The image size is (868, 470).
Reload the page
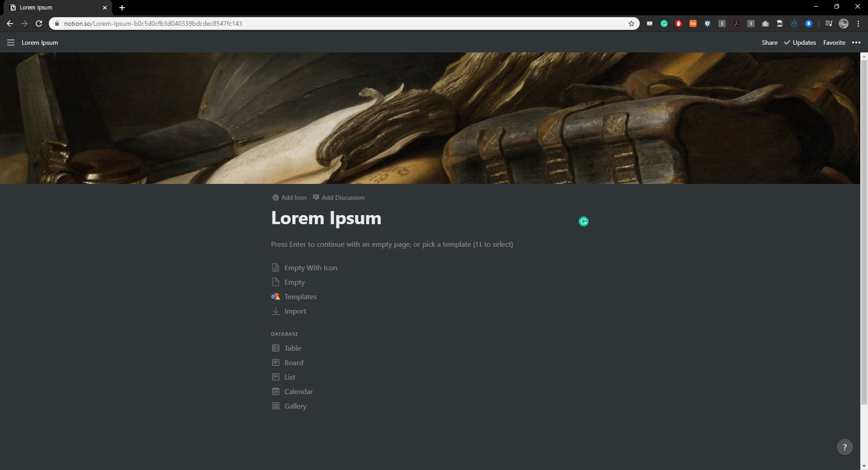pyautogui.click(x=39, y=23)
